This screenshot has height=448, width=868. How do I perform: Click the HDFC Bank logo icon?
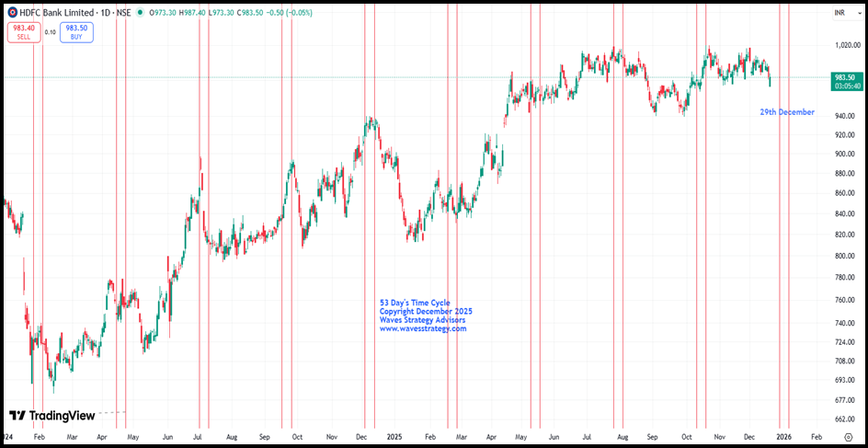pyautogui.click(x=11, y=12)
